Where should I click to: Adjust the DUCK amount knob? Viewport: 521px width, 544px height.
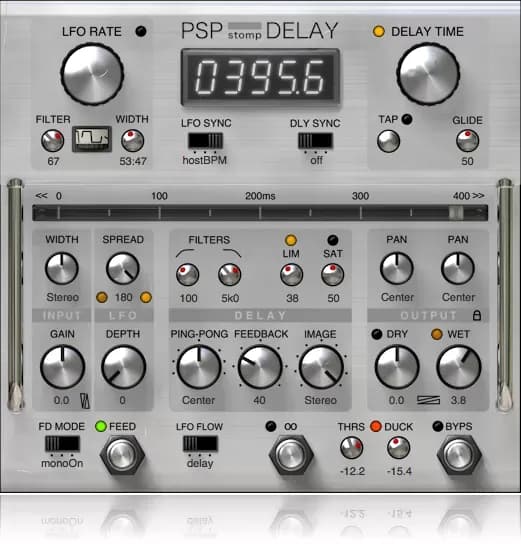coord(399,447)
